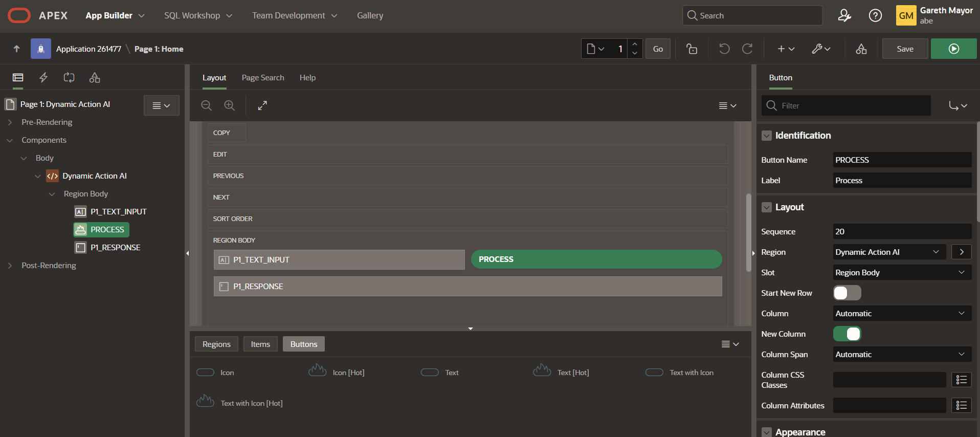Click the GM user avatar
980x437 pixels.
click(906, 15)
